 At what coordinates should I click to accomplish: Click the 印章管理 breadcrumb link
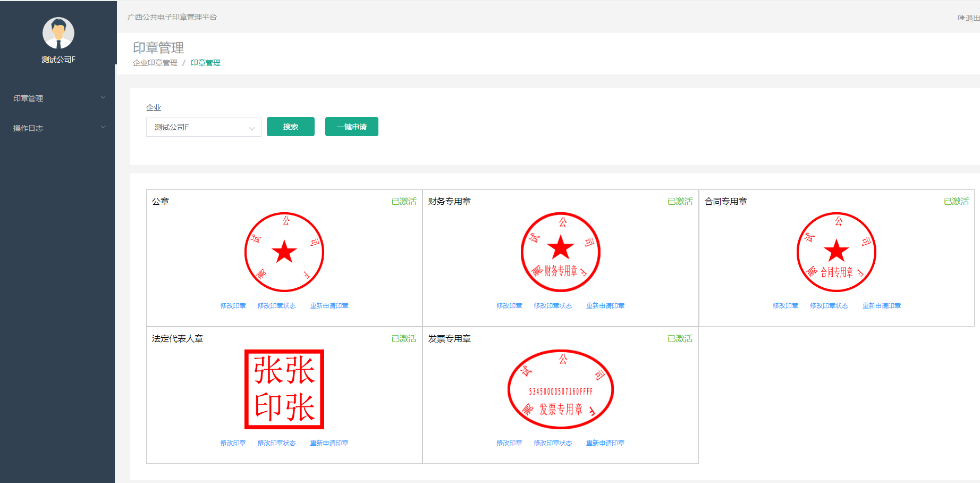tap(206, 63)
